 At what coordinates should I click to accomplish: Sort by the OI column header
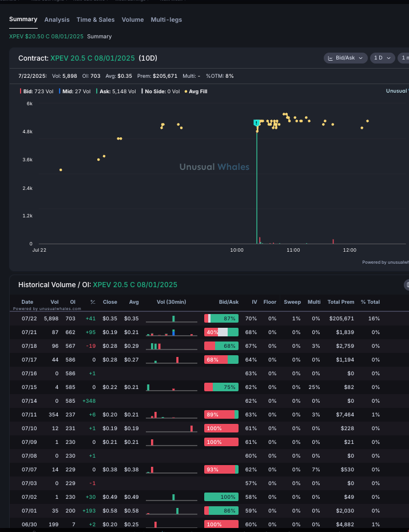73,302
